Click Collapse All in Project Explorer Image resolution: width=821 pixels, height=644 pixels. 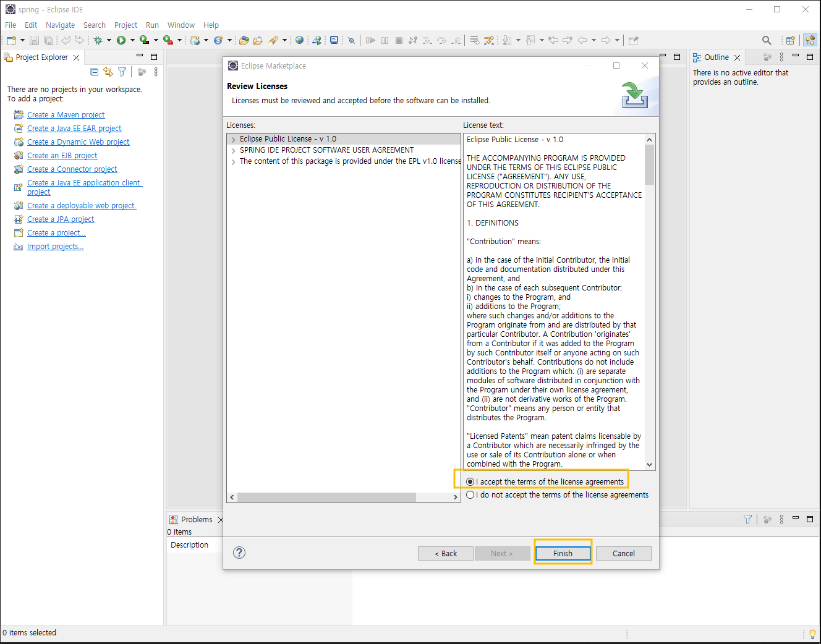click(x=94, y=72)
